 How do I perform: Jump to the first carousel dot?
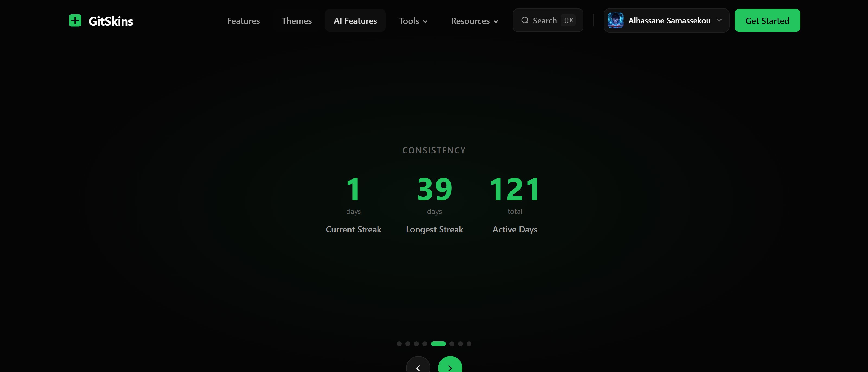(x=399, y=344)
